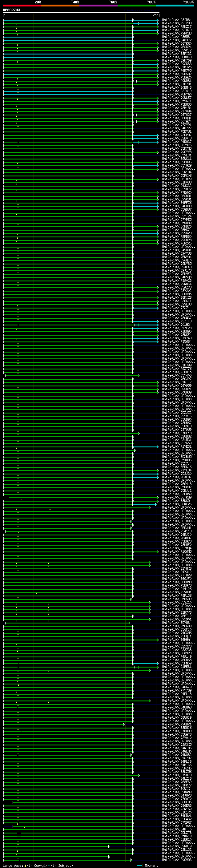This screenshot has width=197, height=868.
Task: Click hit label UniRef100_Q86ER3
Action: (177, 805)
